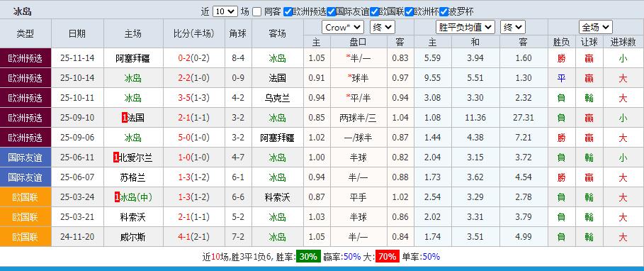644x271 pixels.
Task: Open the recent matches count dropdown showing 10
Action: [x=225, y=11]
